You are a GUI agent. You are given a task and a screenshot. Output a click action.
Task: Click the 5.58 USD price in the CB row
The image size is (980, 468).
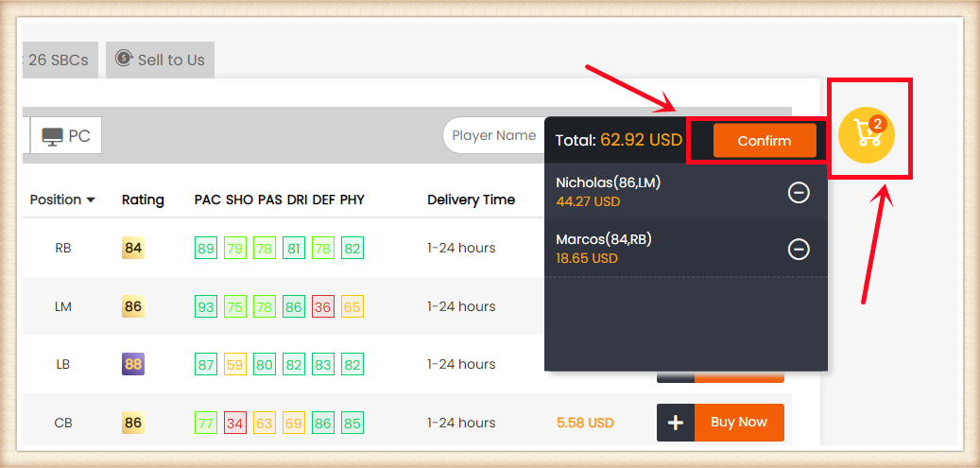click(585, 423)
